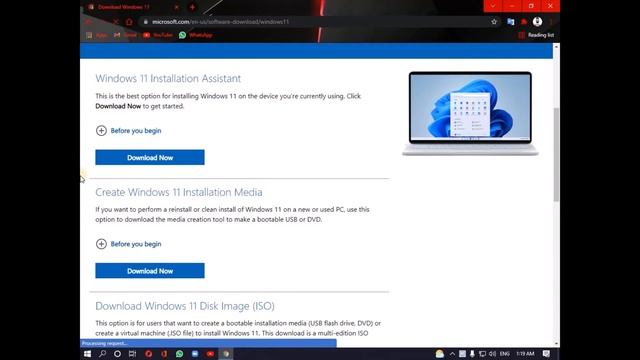Open the red extension icon beside translate
Screen dimensions: 640x360
point(524,22)
